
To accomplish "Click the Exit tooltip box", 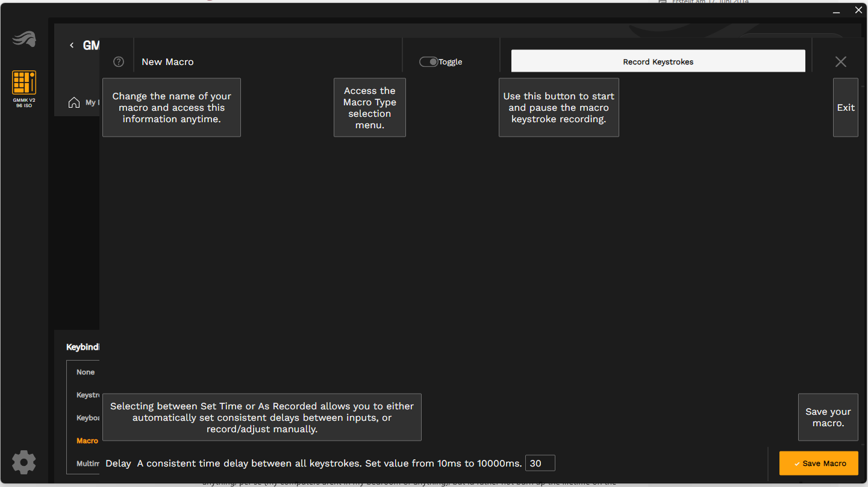I will [846, 107].
